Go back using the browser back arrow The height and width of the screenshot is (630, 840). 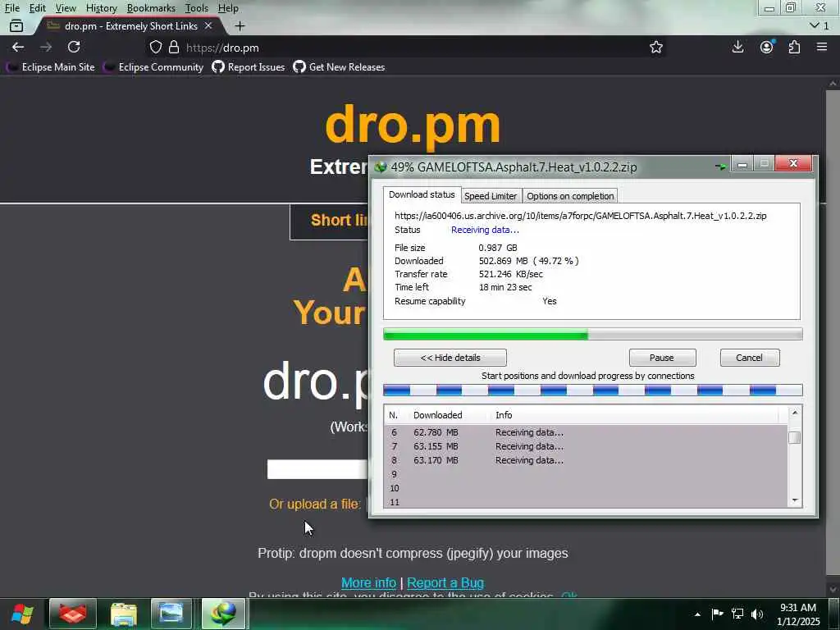click(18, 47)
